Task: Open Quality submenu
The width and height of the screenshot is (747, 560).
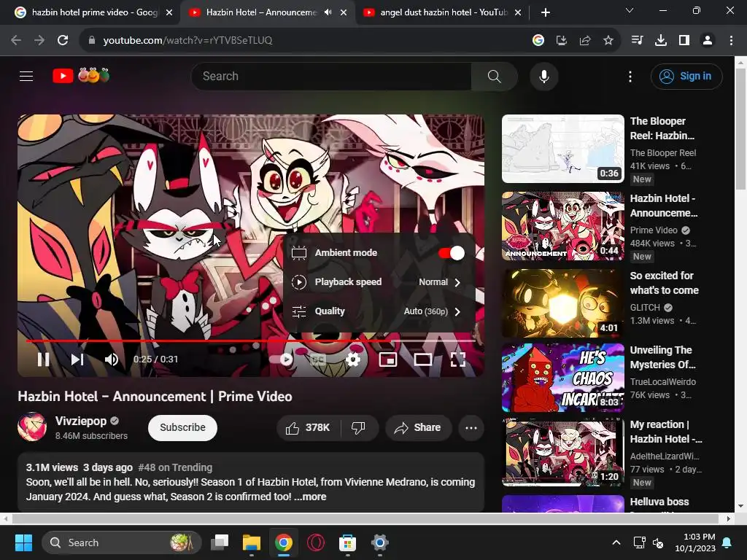Action: point(379,311)
